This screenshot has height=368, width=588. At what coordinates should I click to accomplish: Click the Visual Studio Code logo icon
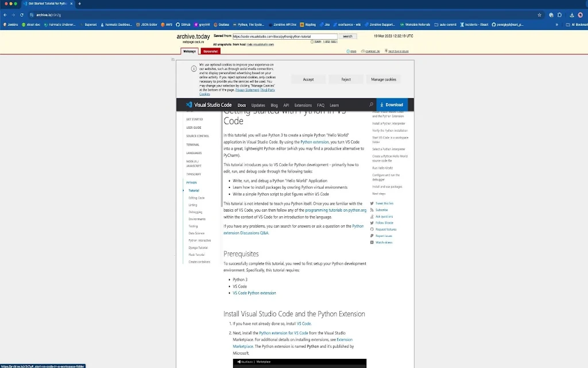tap(189, 105)
